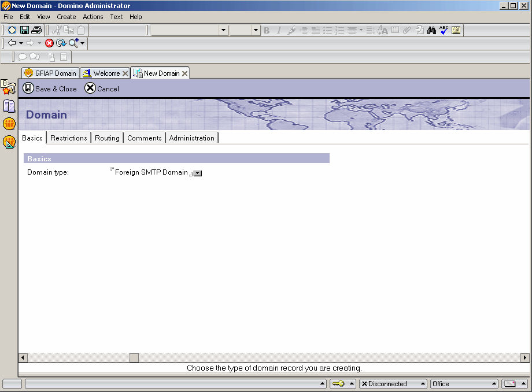Switch to the Restrictions tab
The height and width of the screenshot is (392, 532).
68,138
